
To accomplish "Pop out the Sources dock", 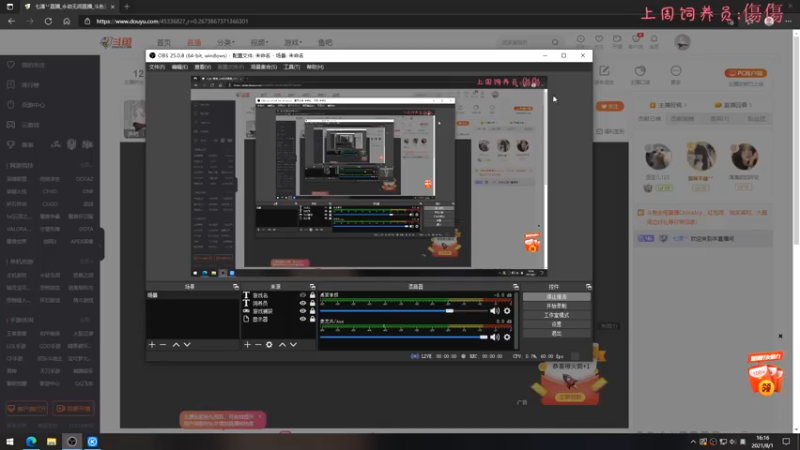I will click(x=312, y=287).
